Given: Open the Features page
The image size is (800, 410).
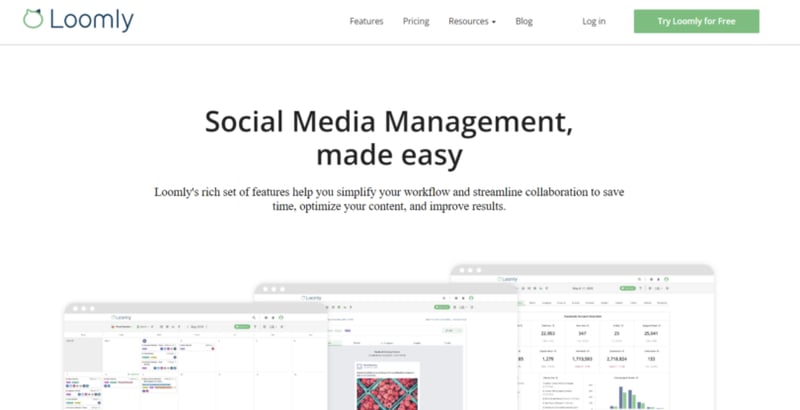Looking at the screenshot, I should point(366,21).
